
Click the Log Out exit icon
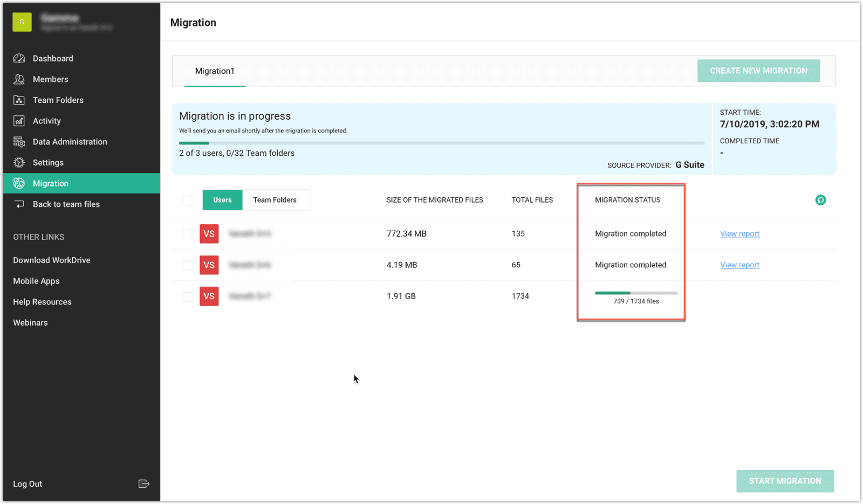pyautogui.click(x=143, y=484)
